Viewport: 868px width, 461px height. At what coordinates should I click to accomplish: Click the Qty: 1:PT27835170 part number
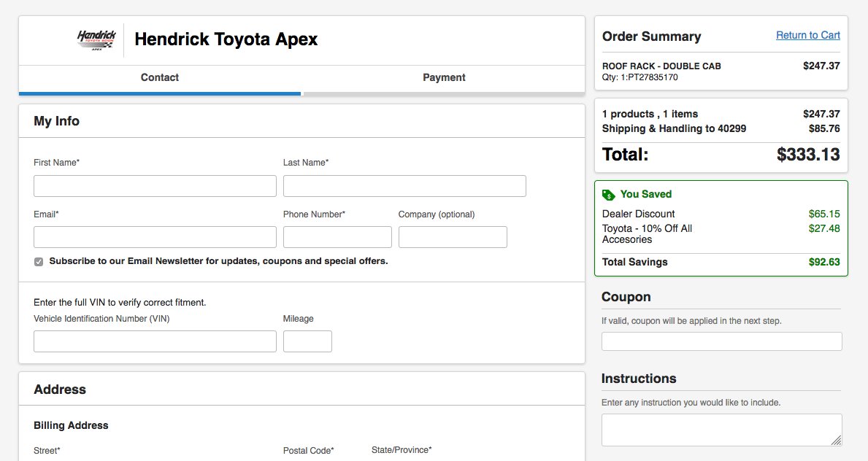[640, 77]
